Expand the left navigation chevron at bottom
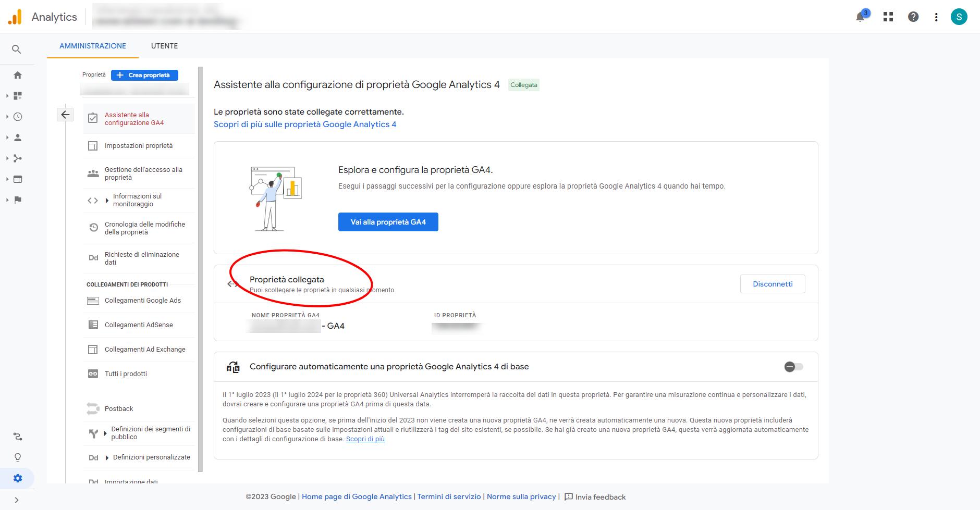The image size is (980, 510). 17,500
